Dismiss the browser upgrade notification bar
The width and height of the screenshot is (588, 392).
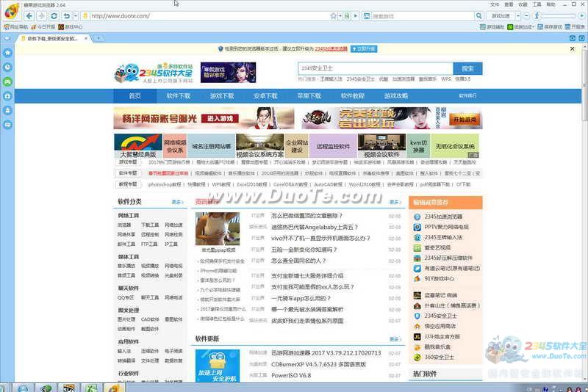pos(573,48)
